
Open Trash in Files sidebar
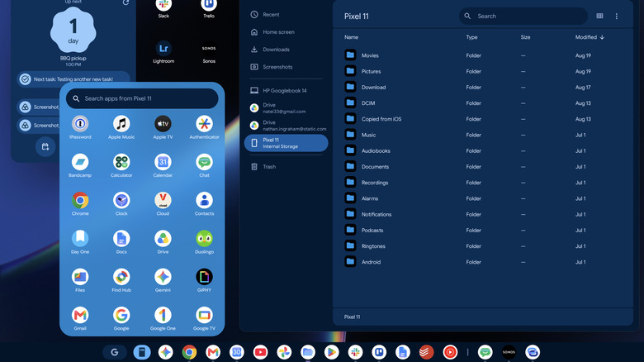[x=286, y=167]
